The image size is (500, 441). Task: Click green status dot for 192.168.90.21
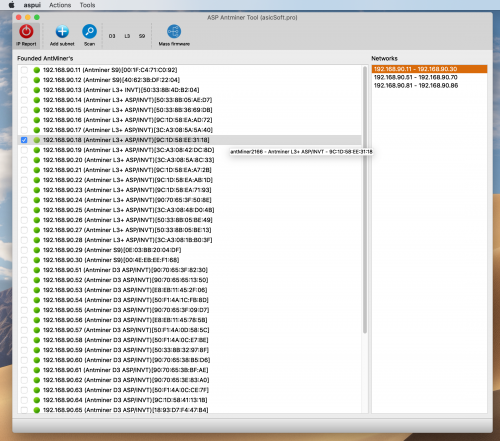[37, 170]
